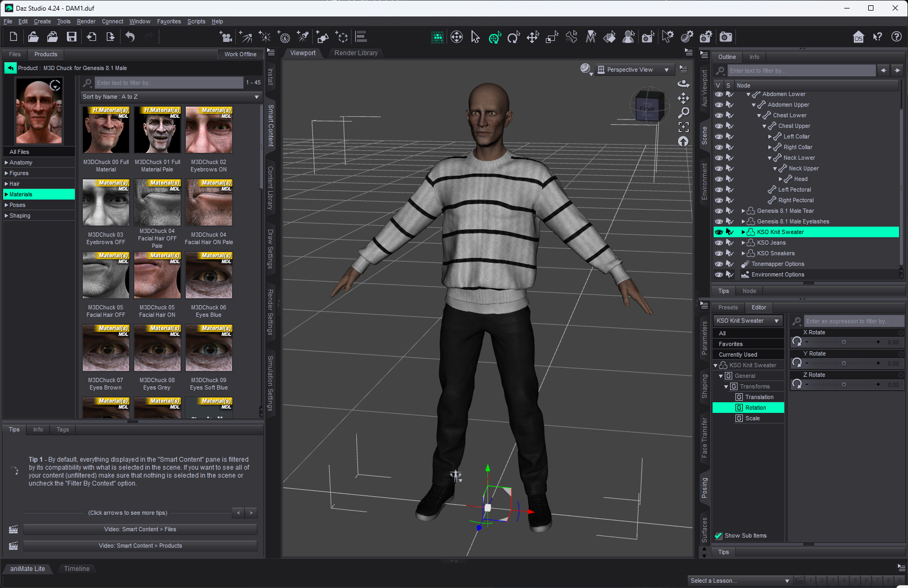Click the Undo arrow in the toolbar
Screen dimensions: 908x588
(x=130, y=37)
